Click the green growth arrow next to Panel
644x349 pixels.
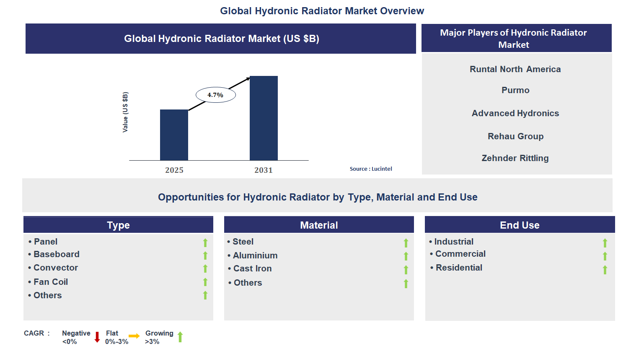tap(205, 242)
